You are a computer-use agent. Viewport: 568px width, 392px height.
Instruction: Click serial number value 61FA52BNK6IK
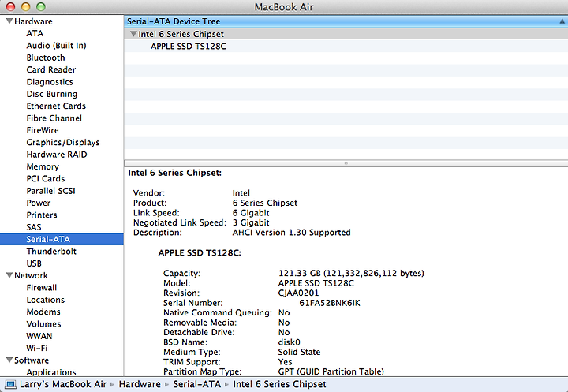coord(330,303)
